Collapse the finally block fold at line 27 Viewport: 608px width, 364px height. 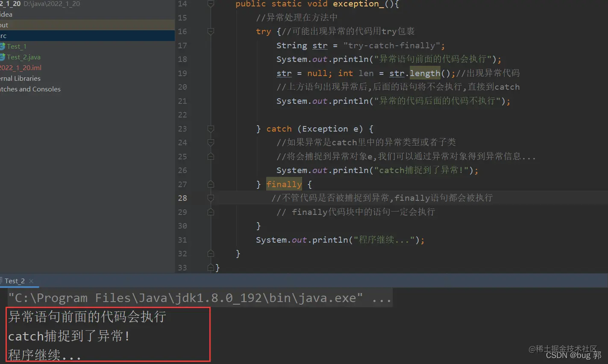pos(211,184)
